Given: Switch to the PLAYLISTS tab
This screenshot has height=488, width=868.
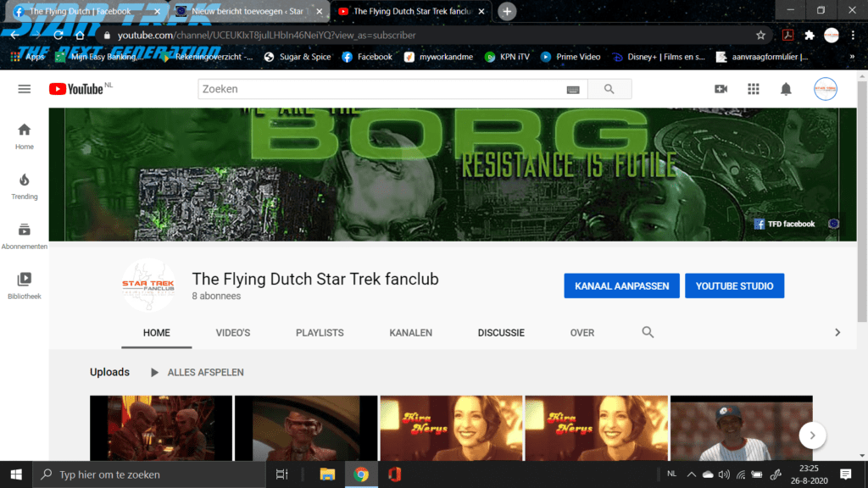Looking at the screenshot, I should pyautogui.click(x=320, y=333).
